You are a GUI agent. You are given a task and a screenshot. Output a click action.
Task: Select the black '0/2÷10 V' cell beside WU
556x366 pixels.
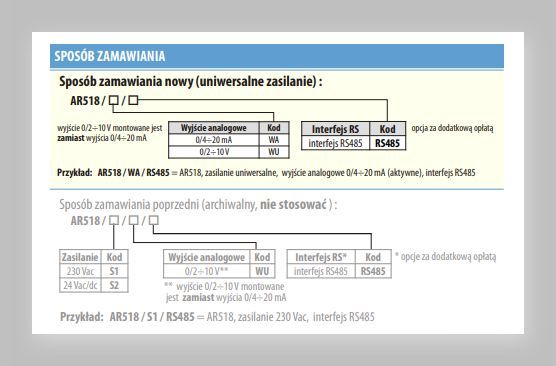coord(214,152)
